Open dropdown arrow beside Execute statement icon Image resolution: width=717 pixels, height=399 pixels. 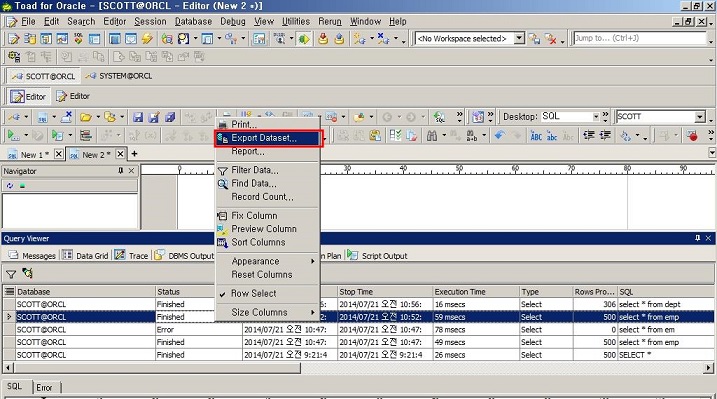[26, 135]
